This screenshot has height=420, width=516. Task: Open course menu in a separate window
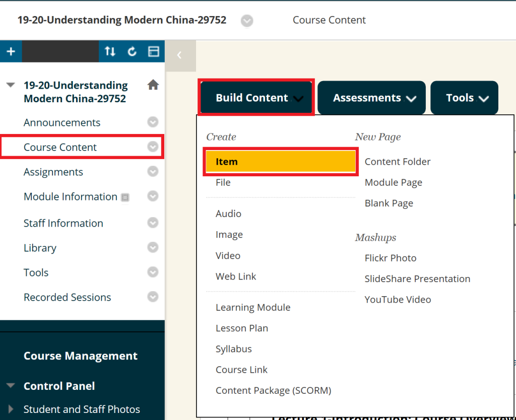coord(153,51)
